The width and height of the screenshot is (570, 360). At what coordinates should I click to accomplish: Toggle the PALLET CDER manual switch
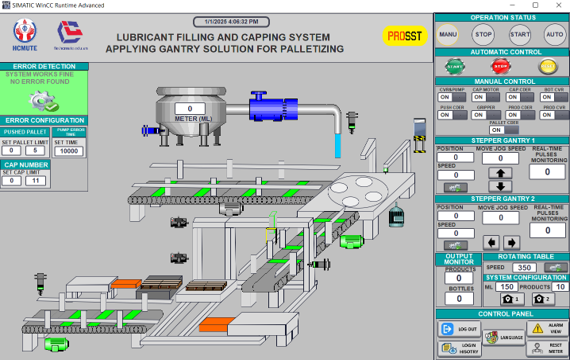coord(503,130)
